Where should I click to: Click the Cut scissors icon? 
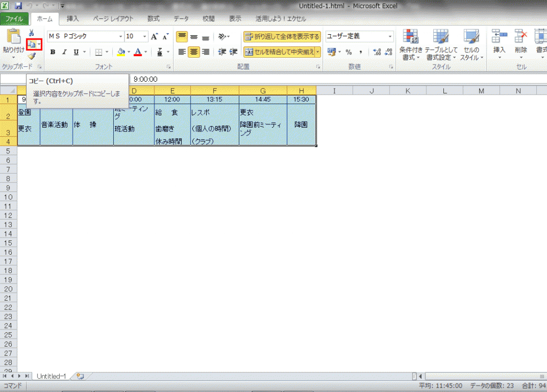(32, 34)
